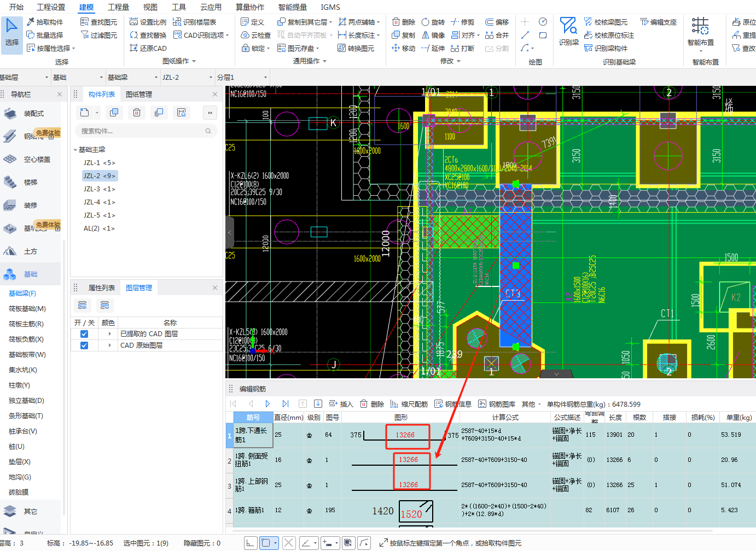Go to next rebar record arrow
The image size is (756, 551).
click(267, 404)
